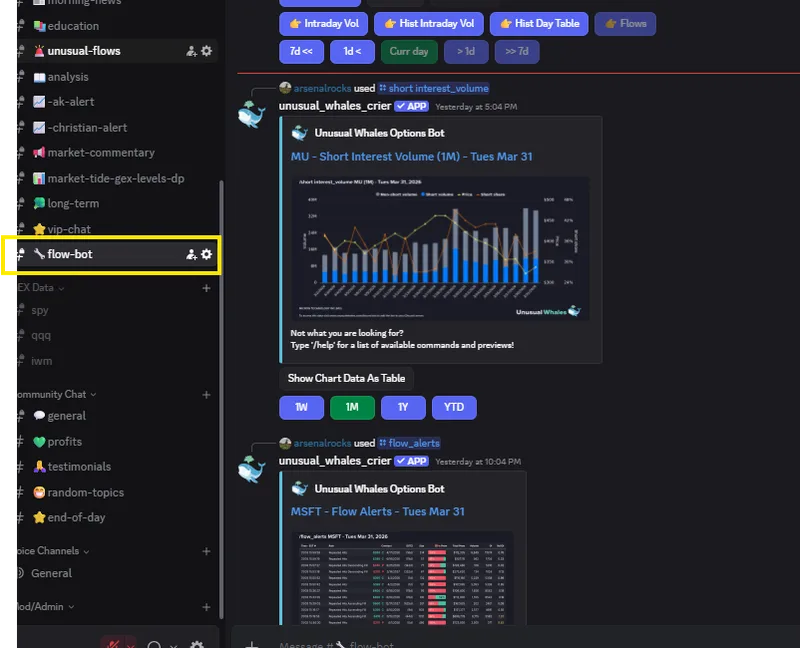Viewport: 800px width, 648px height.
Task: Create invite for flow-bot channel
Action: tap(191, 254)
